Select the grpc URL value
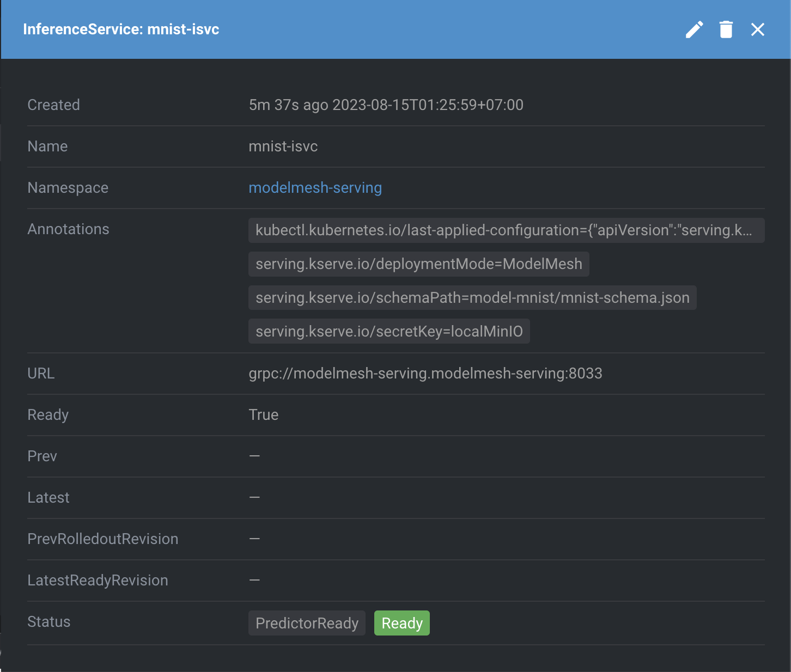This screenshot has height=672, width=791. tap(425, 374)
